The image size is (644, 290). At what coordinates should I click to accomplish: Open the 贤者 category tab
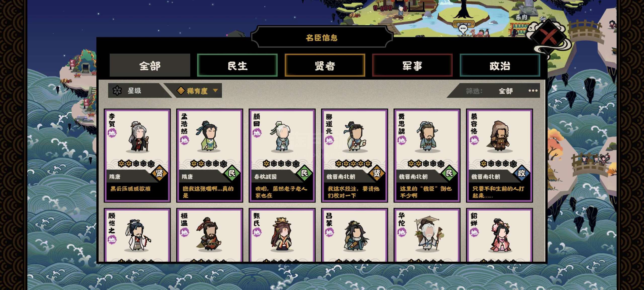tap(325, 65)
